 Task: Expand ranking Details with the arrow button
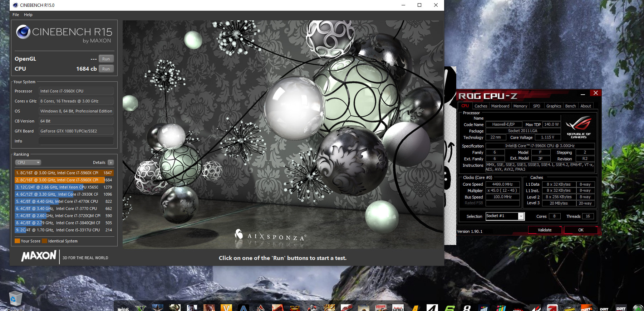111,162
